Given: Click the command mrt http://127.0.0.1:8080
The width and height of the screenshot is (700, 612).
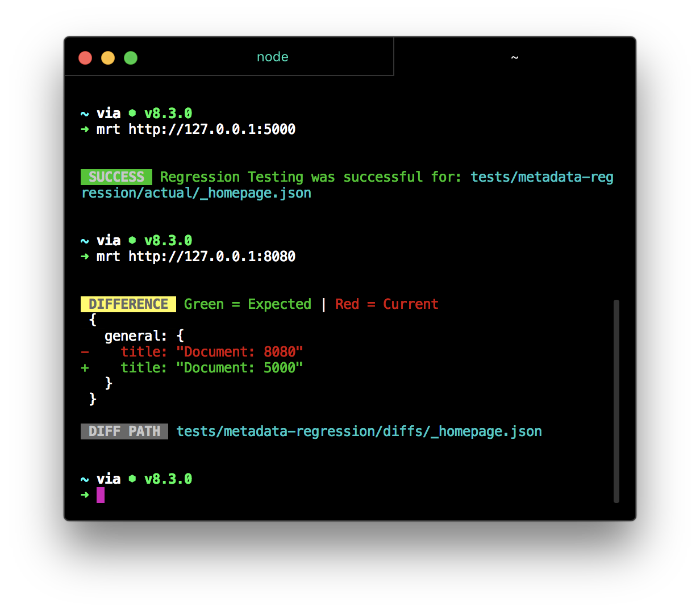Looking at the screenshot, I should pyautogui.click(x=196, y=257).
